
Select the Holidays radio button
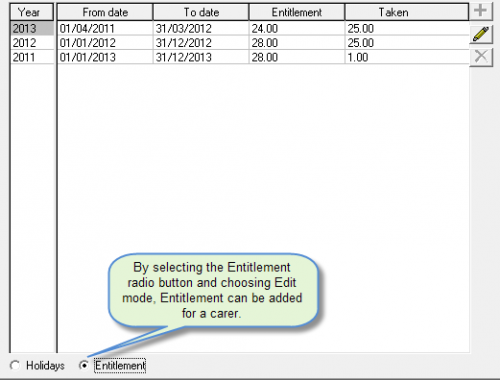15,366
